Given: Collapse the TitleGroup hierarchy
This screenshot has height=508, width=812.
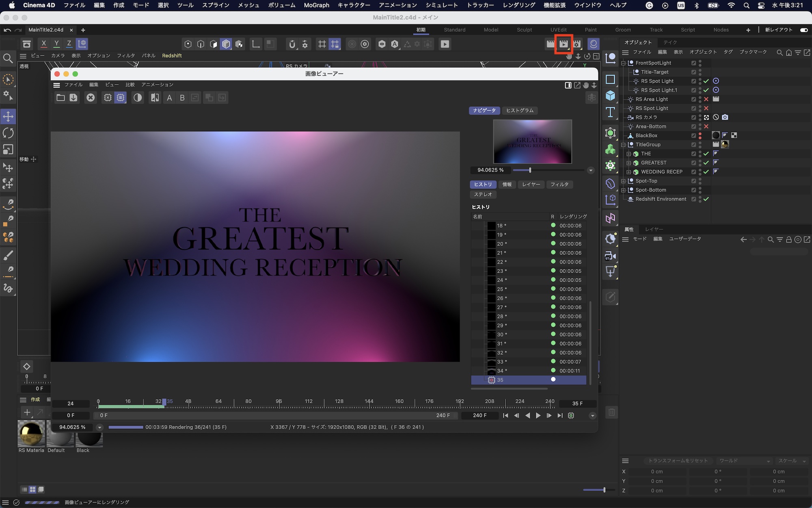Looking at the screenshot, I should coord(623,145).
